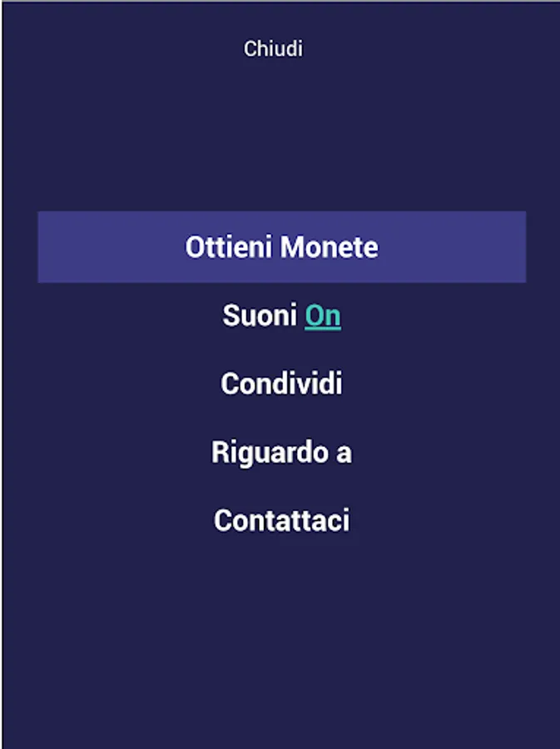Screen dimensions: 560x749
Task: Toggle the Suoni On setting
Action: (322, 316)
